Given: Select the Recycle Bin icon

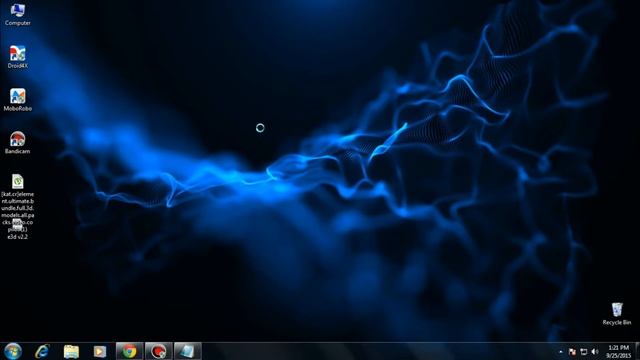Looking at the screenshot, I should (617, 313).
